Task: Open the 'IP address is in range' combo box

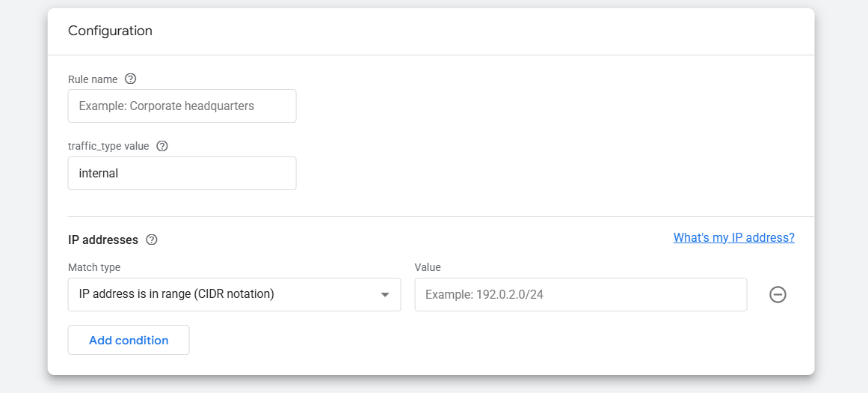Action: point(224,295)
